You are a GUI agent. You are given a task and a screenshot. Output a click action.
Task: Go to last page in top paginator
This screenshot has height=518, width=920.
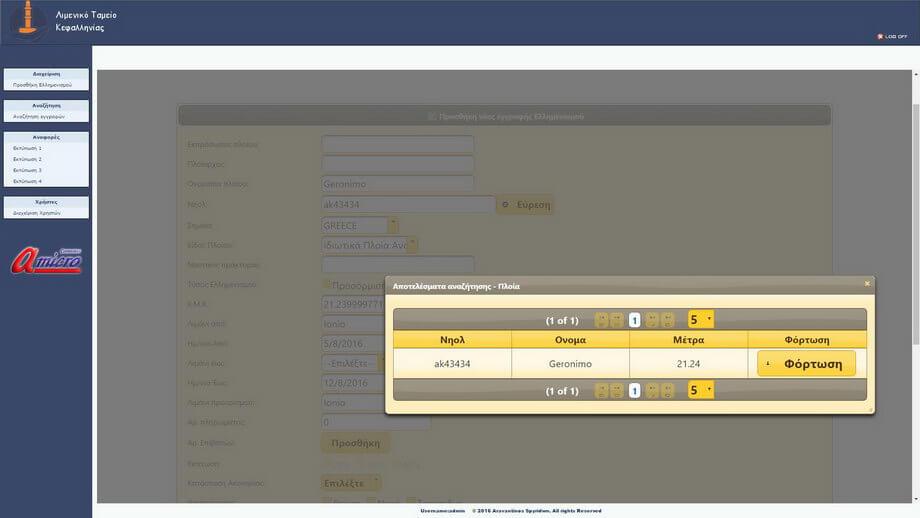click(x=668, y=320)
